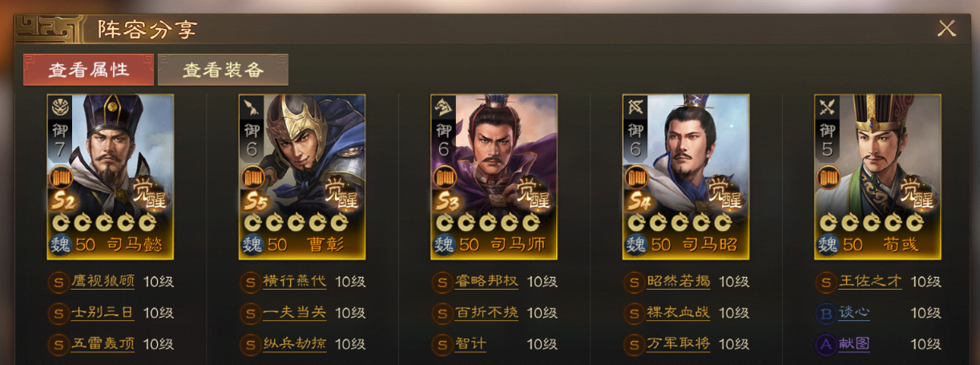The height and width of the screenshot is (365, 980).
Task: Click the A-rank badge beside 献图
Action: [x=825, y=344]
